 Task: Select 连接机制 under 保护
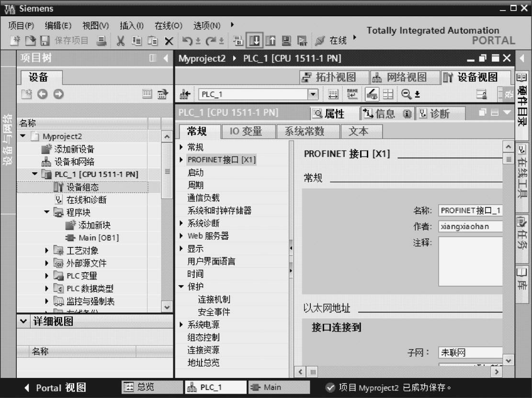coord(214,299)
